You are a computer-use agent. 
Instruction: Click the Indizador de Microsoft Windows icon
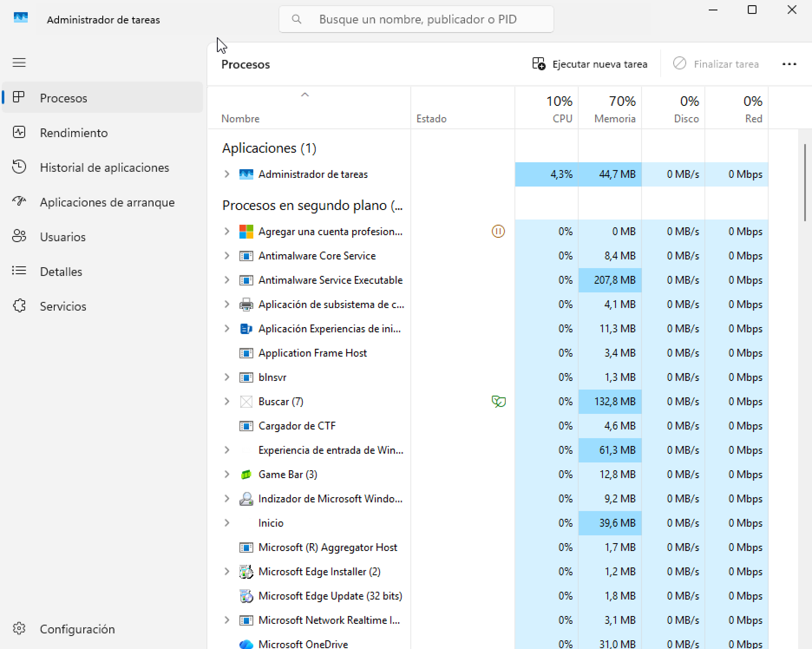point(246,498)
